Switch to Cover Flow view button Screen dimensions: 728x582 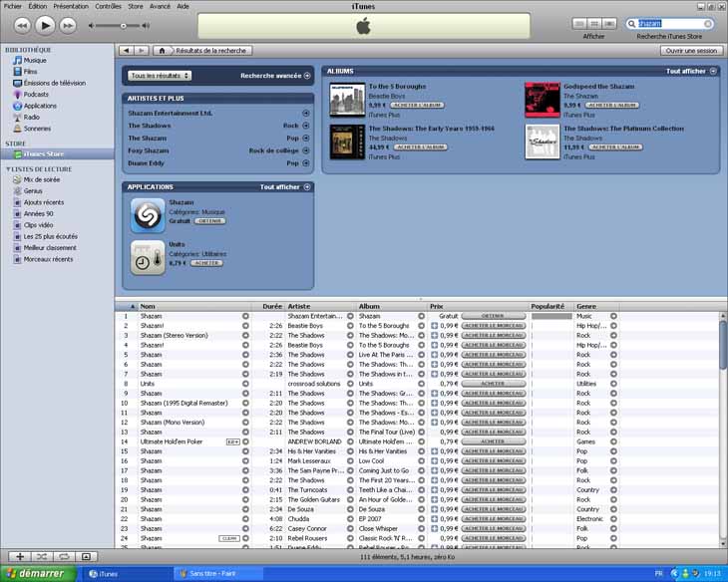point(609,24)
